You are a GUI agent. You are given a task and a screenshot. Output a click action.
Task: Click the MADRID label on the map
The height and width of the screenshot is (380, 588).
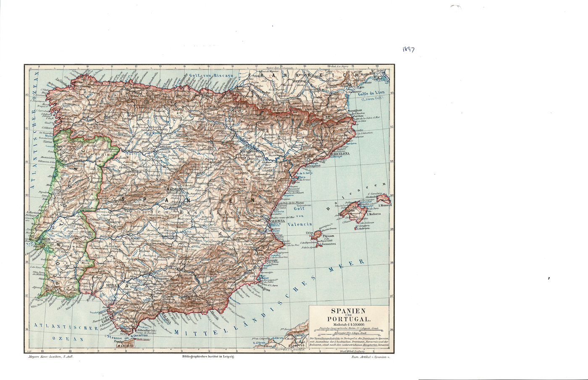pos(174,190)
